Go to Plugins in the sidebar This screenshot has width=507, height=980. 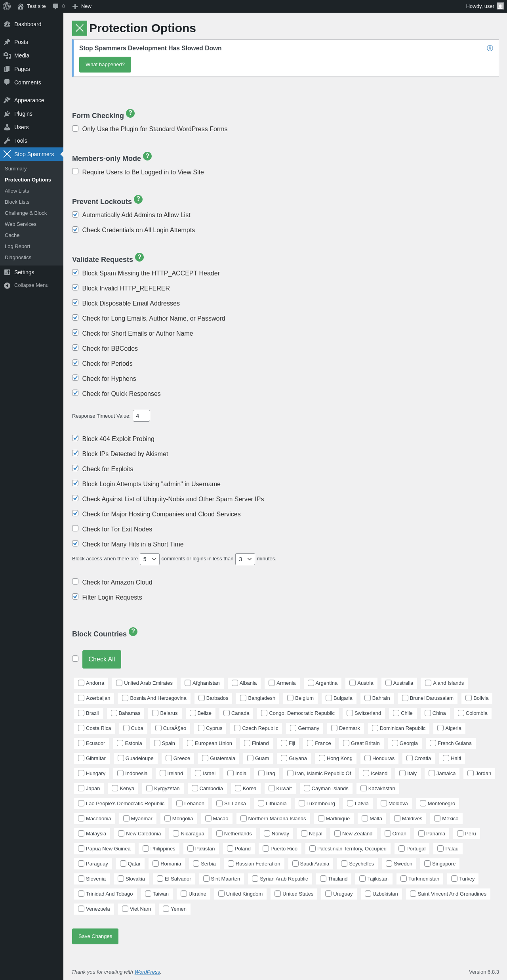pos(23,114)
